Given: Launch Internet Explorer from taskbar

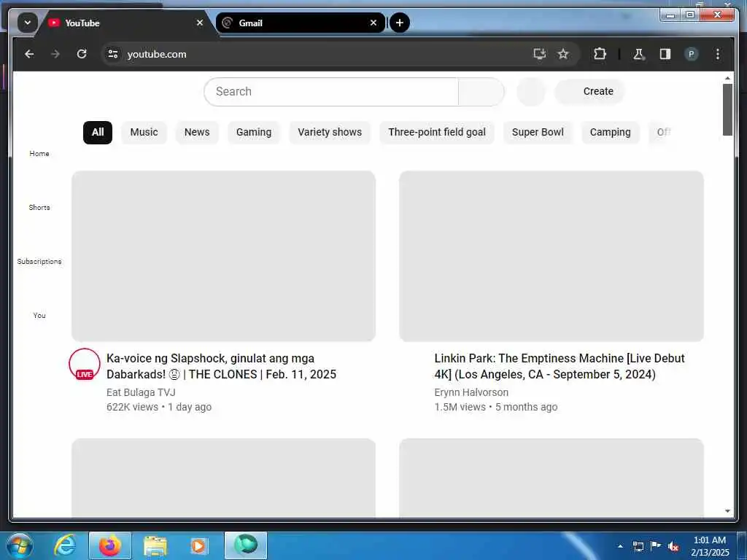Looking at the screenshot, I should [64, 545].
